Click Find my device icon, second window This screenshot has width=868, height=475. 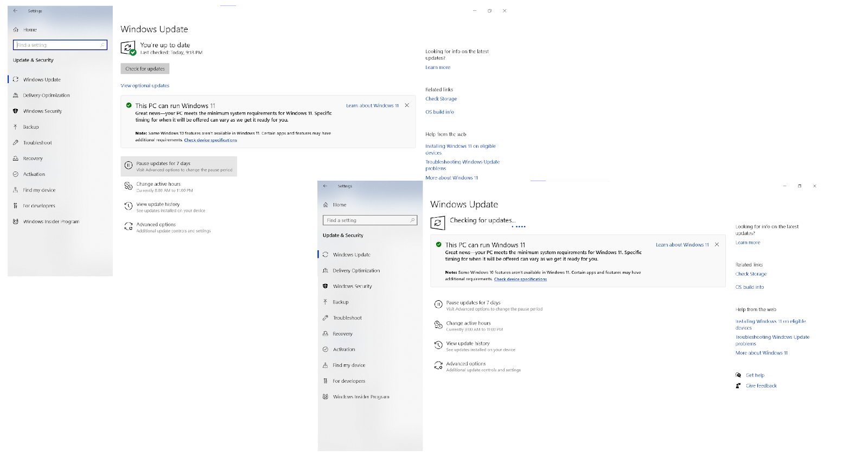(325, 365)
